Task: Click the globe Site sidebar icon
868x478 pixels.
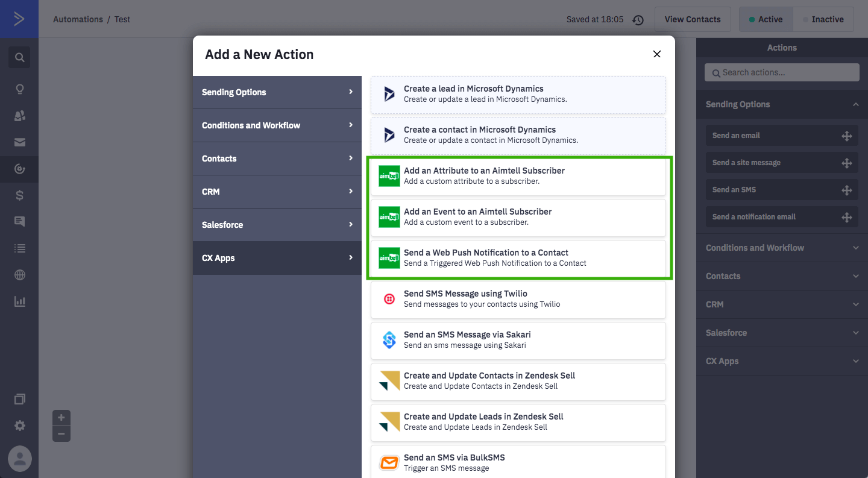Action: [x=19, y=275]
